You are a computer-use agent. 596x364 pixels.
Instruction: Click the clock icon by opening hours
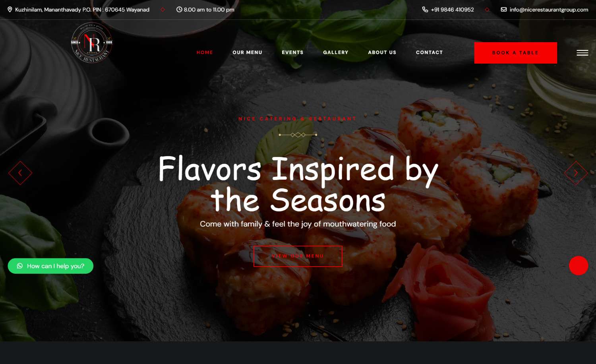(x=179, y=10)
